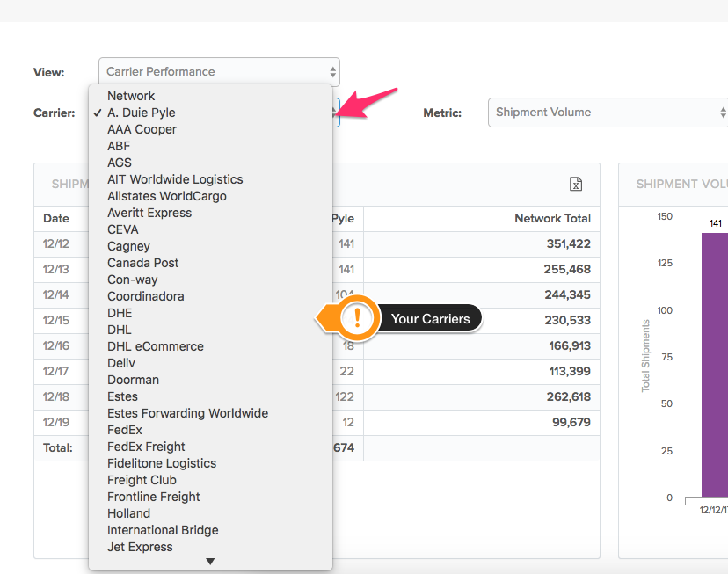Image resolution: width=728 pixels, height=574 pixels.
Task: Export shipment table to Excel icon
Action: pos(576,185)
